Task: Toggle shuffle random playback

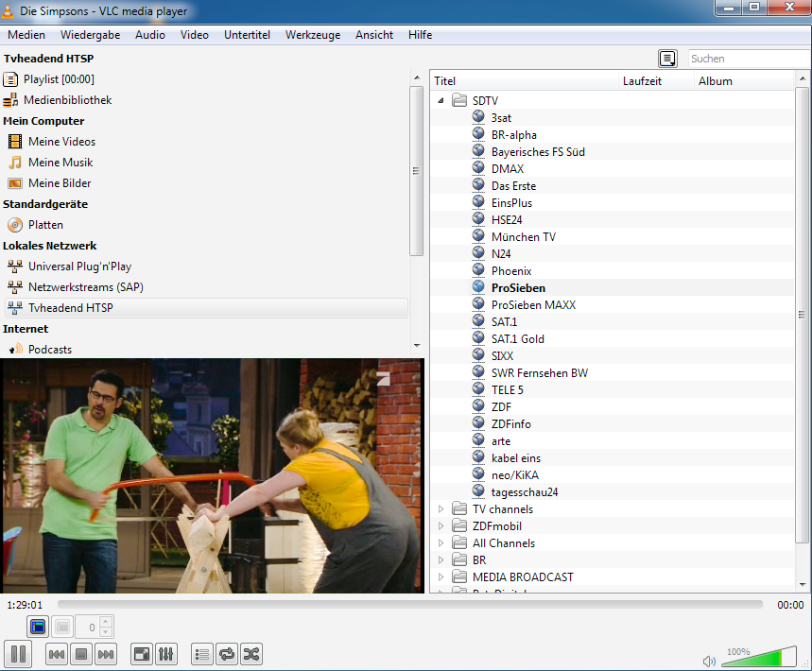Action: pos(251,654)
